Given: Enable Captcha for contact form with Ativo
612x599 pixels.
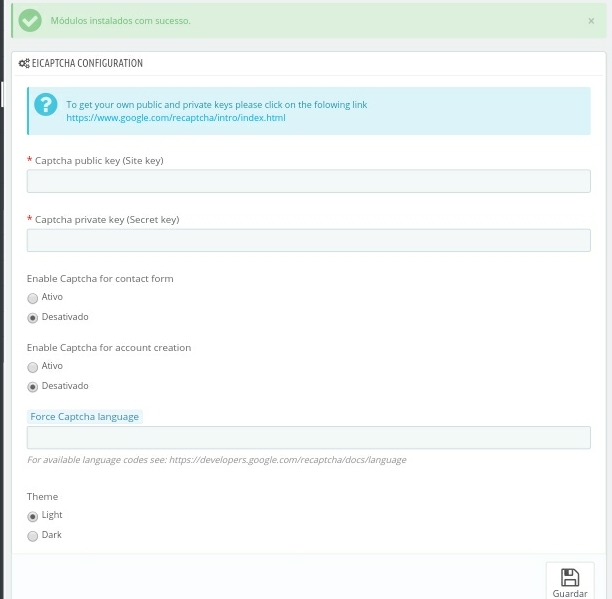Looking at the screenshot, I should click(x=33, y=298).
